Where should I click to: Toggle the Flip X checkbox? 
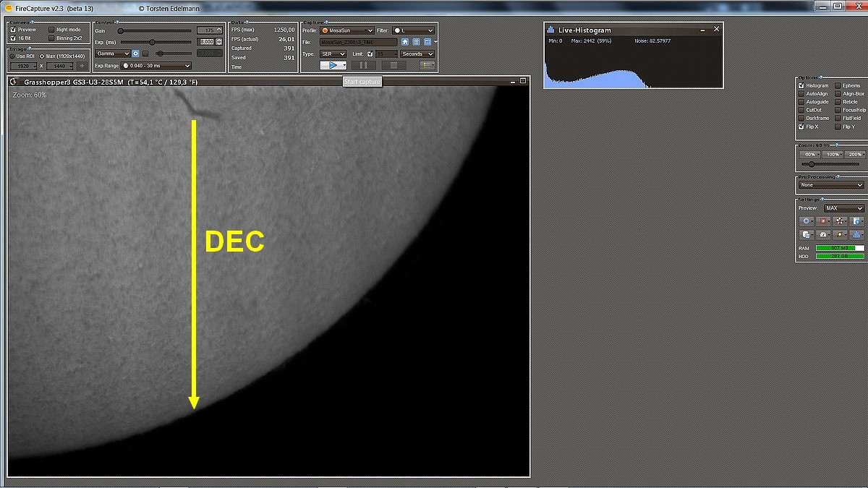801,127
